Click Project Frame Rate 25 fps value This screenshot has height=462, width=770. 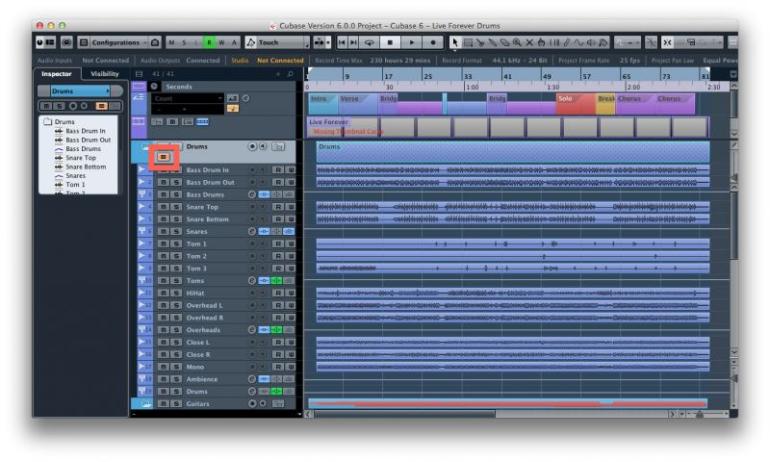(x=630, y=60)
